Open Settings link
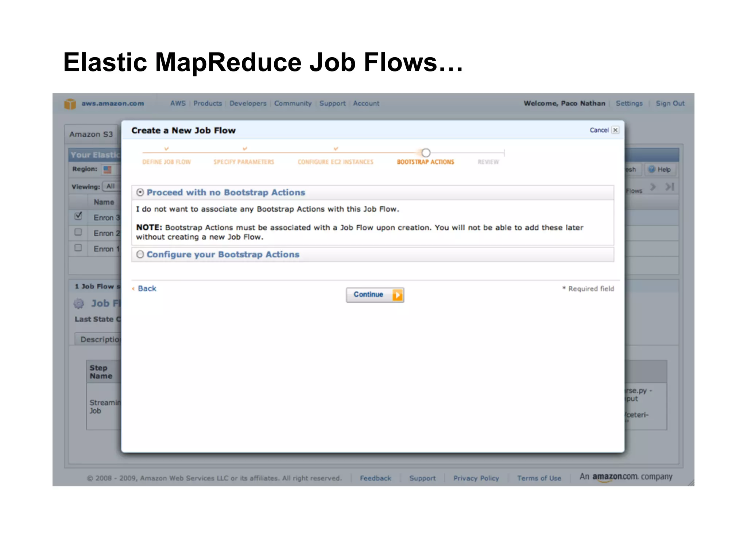The image size is (747, 560). point(629,104)
